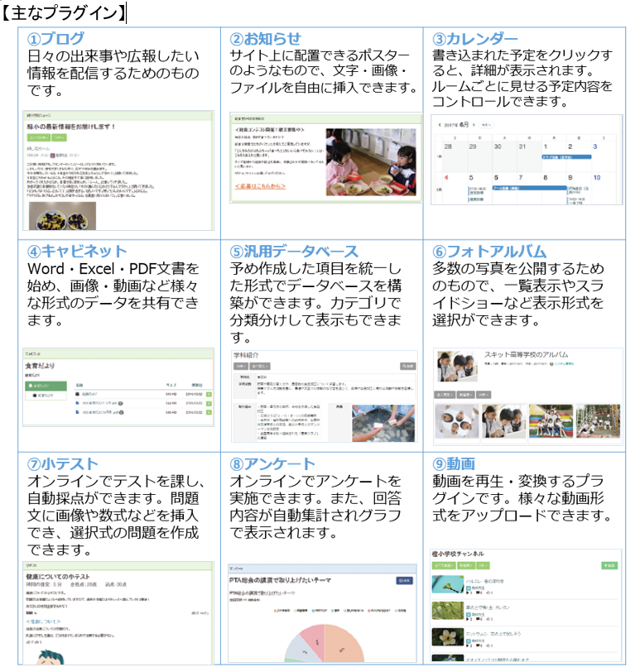The image size is (640, 672).
Task: Open the ⑥フォトアルバム plugin heading
Action: 489,251
